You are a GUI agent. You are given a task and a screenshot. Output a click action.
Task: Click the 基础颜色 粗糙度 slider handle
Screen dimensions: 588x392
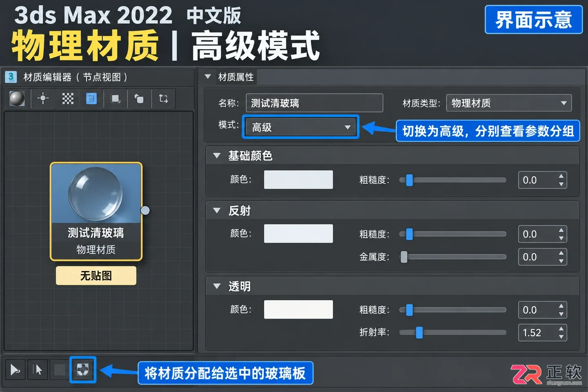pos(409,180)
